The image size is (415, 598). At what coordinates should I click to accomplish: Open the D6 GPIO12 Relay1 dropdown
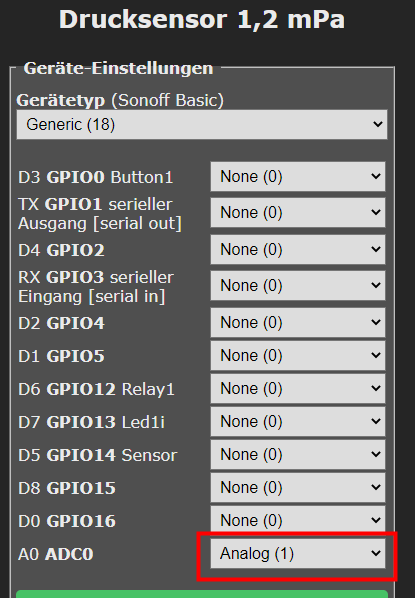298,389
